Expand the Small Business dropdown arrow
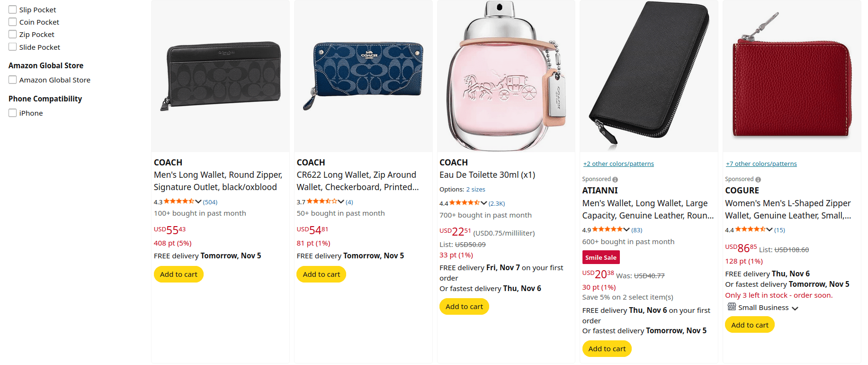Viewport: 868px width, 365px height. tap(795, 308)
